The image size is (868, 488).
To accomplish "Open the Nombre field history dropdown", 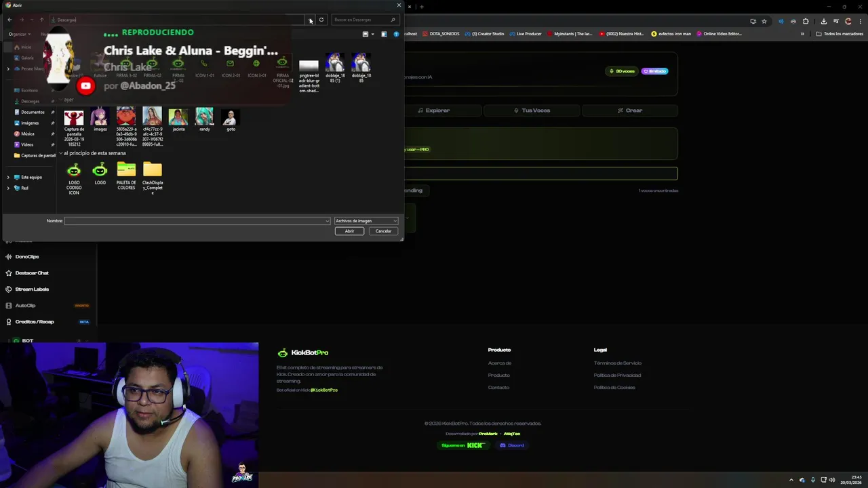I will point(328,221).
